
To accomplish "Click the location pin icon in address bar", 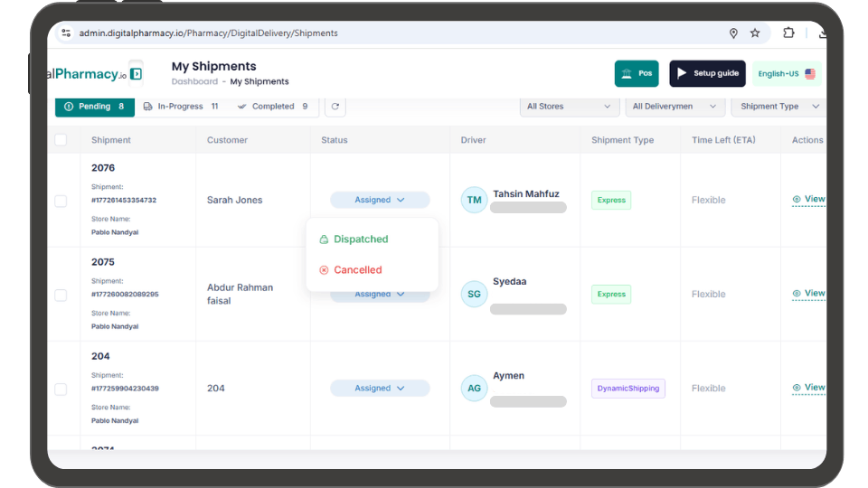I will (733, 33).
